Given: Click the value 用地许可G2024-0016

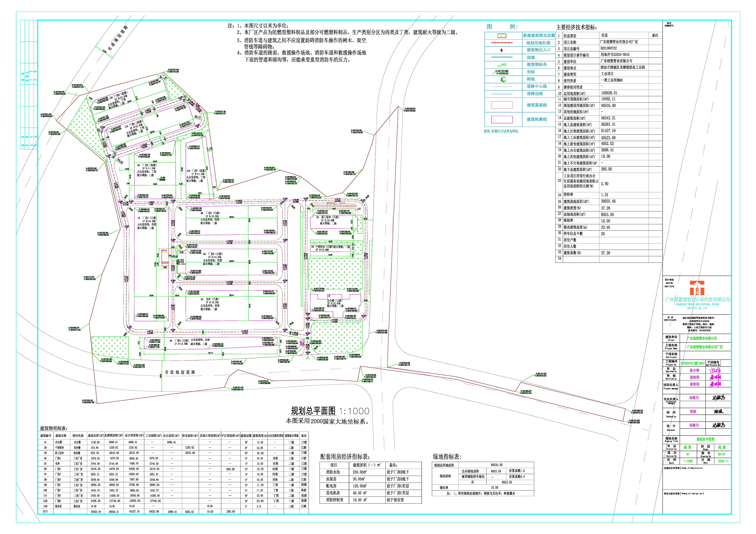Looking at the screenshot, I should pos(615,55).
